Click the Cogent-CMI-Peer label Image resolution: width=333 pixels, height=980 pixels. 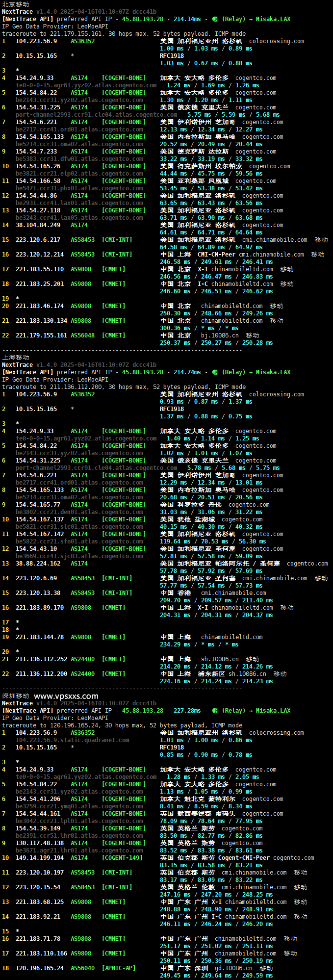[x=244, y=858]
